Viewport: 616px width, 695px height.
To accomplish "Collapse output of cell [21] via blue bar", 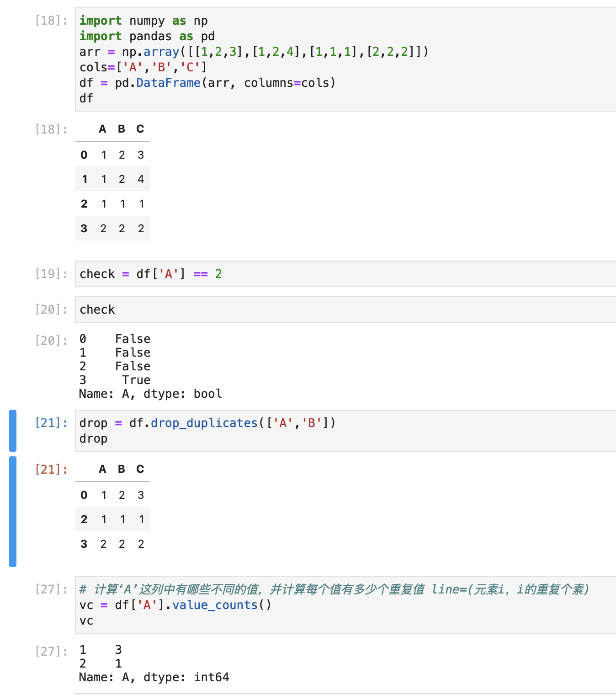I will (13, 512).
